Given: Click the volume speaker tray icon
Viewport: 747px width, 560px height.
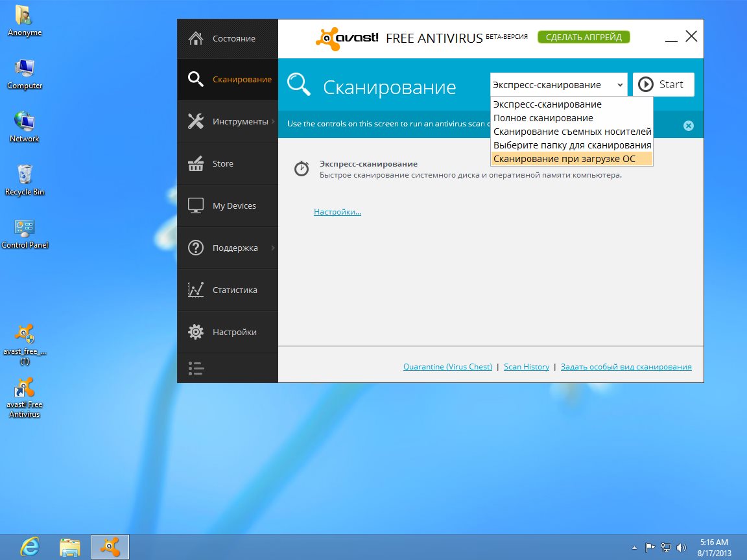Looking at the screenshot, I should [682, 548].
